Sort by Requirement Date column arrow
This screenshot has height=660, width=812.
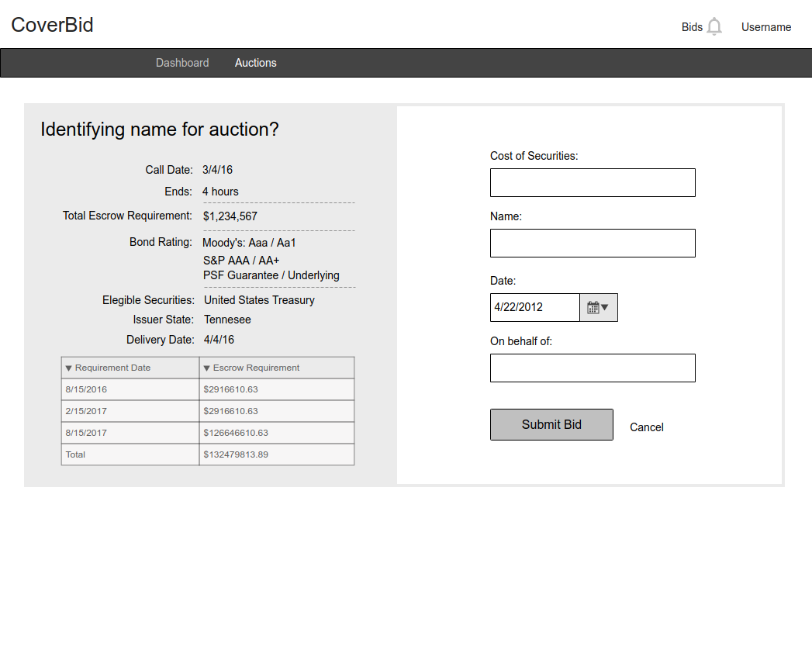point(68,368)
